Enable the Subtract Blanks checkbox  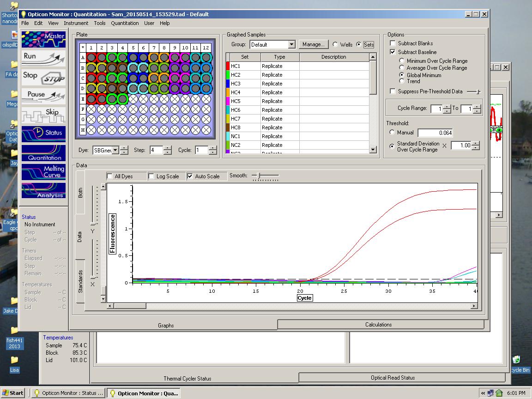coord(393,43)
